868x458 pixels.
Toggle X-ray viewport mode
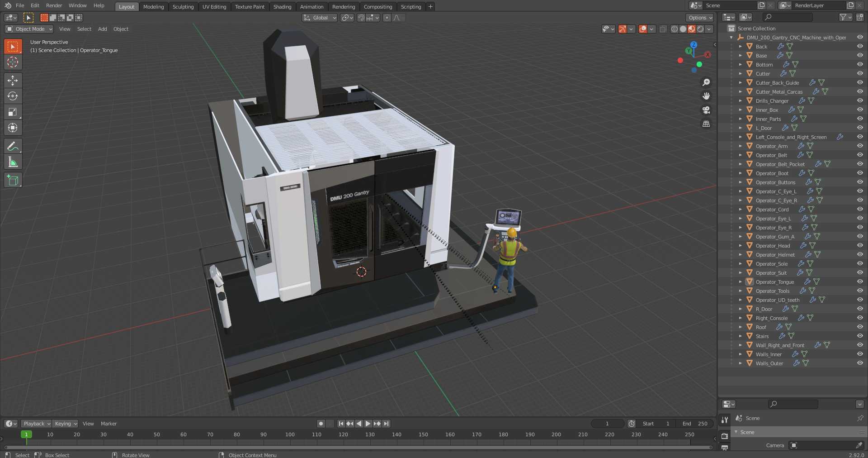point(663,29)
